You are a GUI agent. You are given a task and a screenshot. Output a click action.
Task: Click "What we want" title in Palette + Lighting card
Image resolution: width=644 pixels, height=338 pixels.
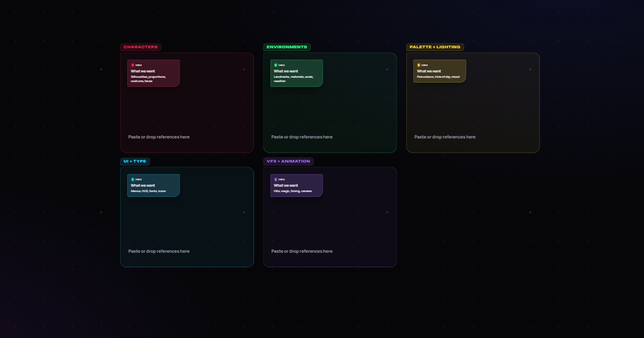(429, 71)
